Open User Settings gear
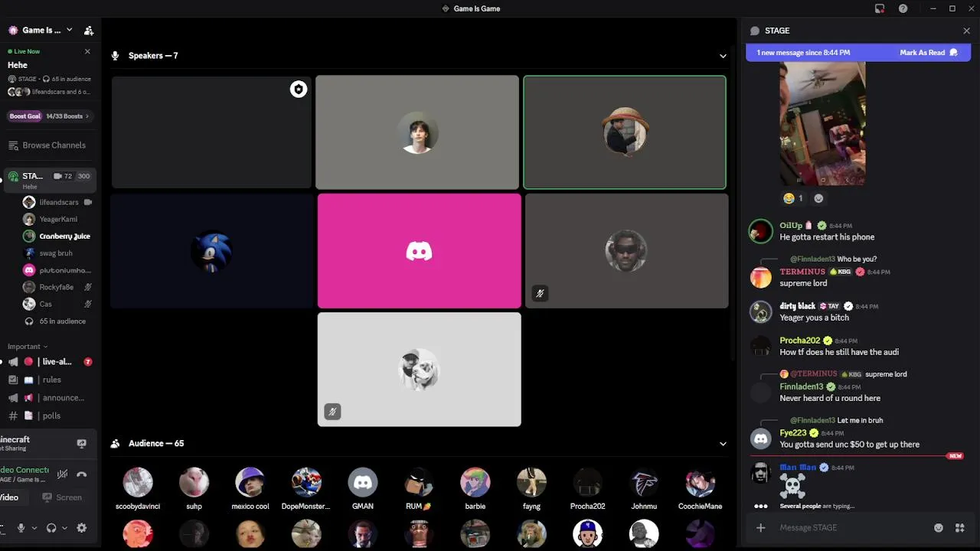Viewport: 980px width, 551px height. click(x=82, y=528)
